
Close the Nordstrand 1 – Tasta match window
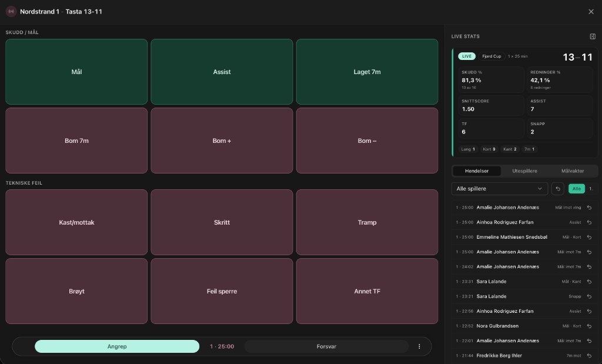591,12
